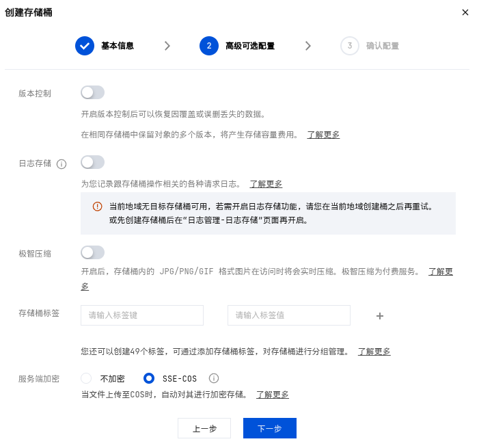The width and height of the screenshot is (479, 448).
Task: Enable the 版本控制 switch
Action: pyautogui.click(x=92, y=92)
